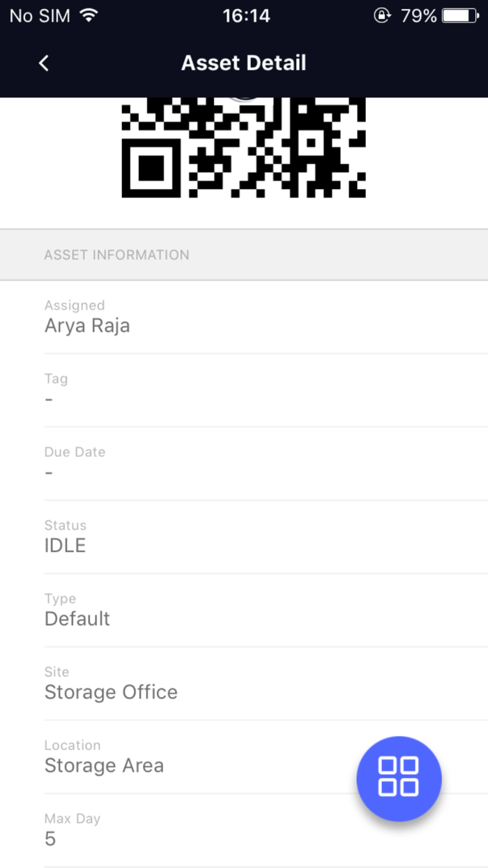Tap the Asset Detail title
The height and width of the screenshot is (868, 488).
pos(243,63)
